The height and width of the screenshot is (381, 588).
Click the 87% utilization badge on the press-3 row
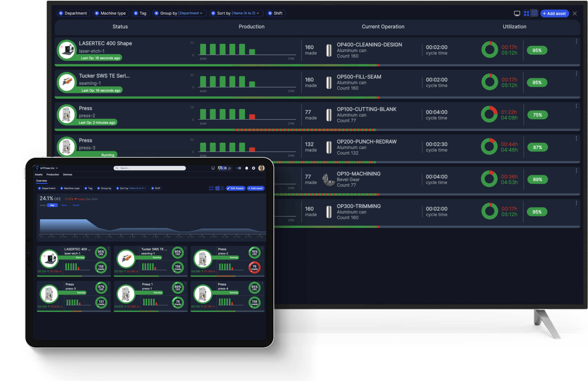[537, 147]
